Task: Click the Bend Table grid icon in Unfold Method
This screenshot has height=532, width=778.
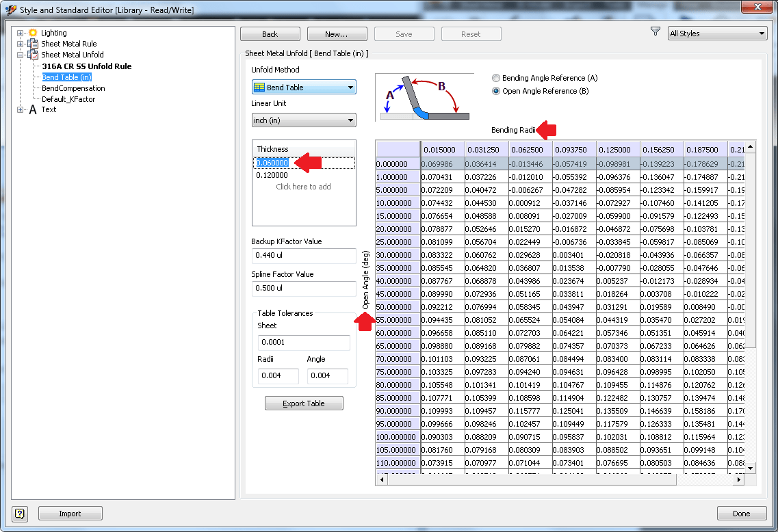Action: 259,88
